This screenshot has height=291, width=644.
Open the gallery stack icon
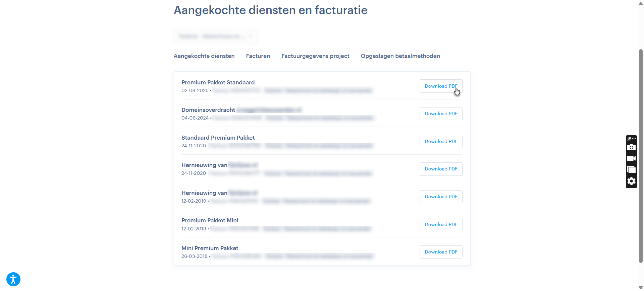coord(631,170)
